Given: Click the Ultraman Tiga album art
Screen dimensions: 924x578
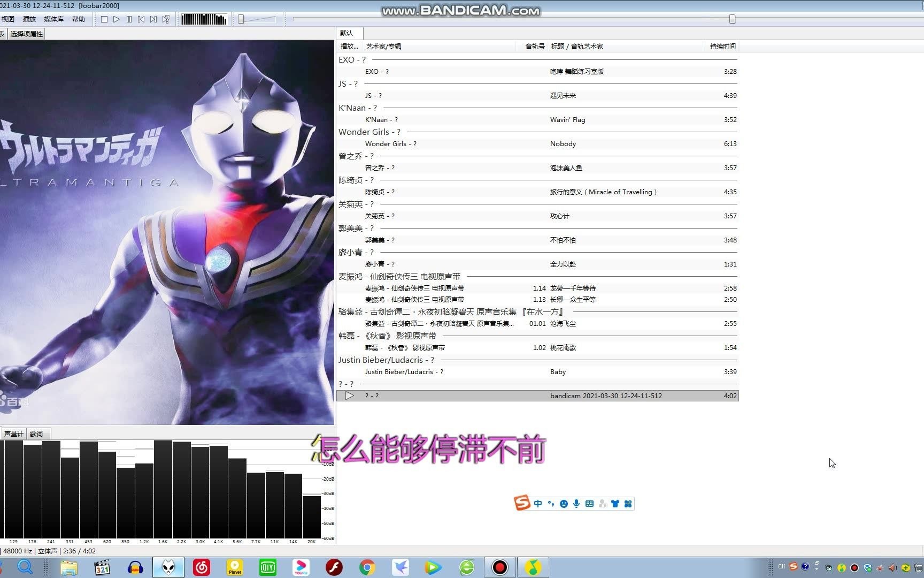Looking at the screenshot, I should (x=167, y=232).
